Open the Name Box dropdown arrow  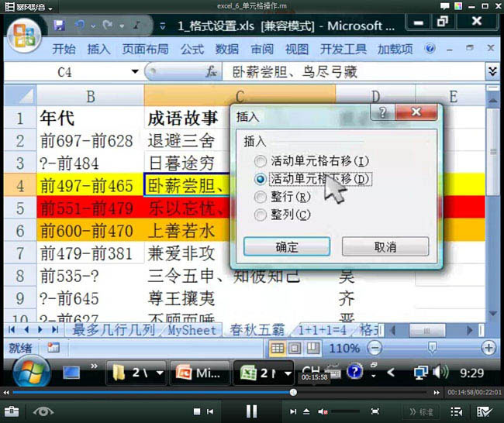[x=136, y=71]
